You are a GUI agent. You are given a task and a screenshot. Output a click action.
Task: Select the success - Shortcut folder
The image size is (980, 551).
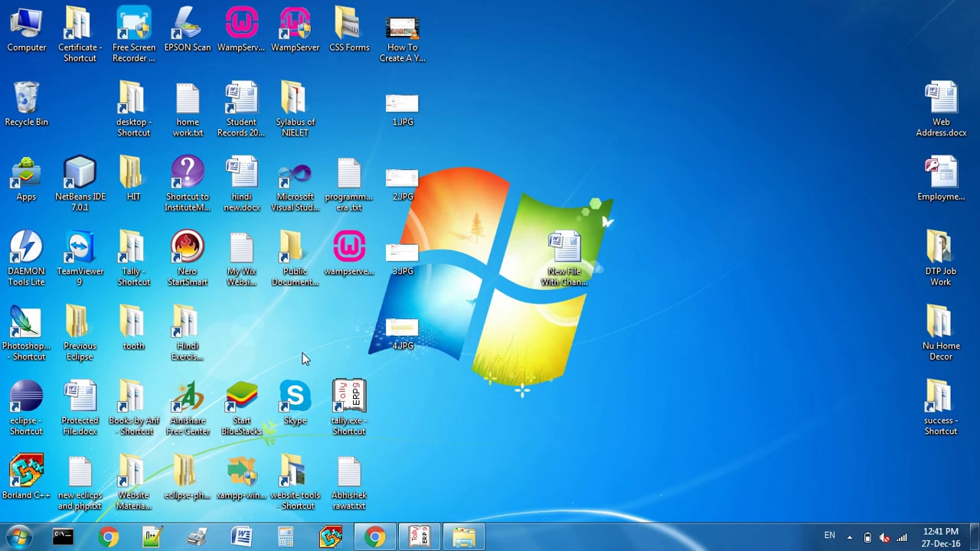pyautogui.click(x=941, y=408)
